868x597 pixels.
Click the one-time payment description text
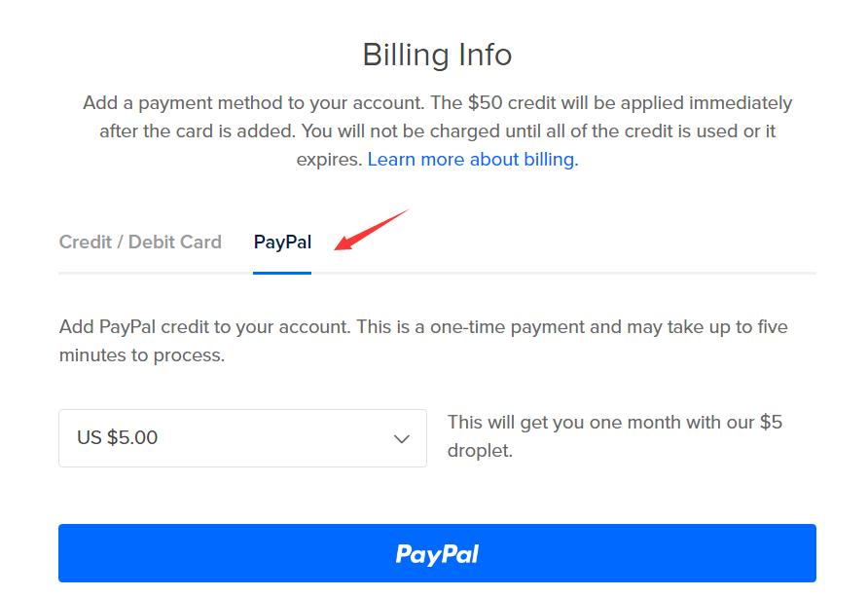click(x=423, y=341)
